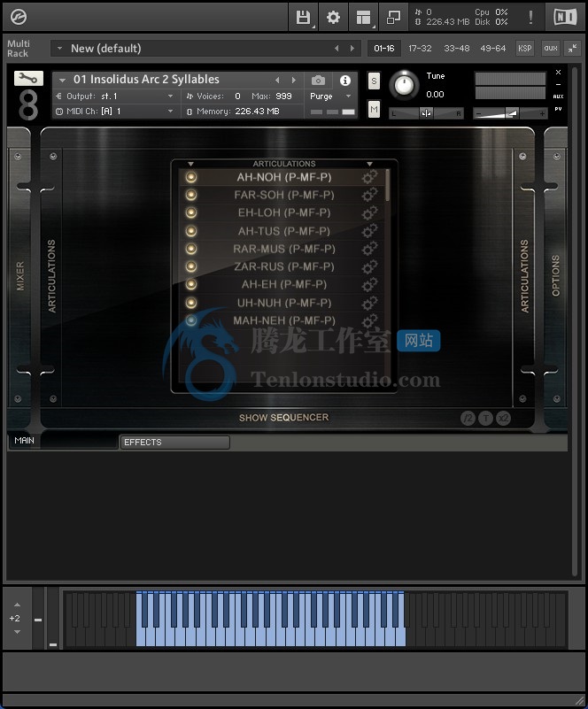
Task: Open settings gear for ZAR-RUS
Action: point(369,266)
